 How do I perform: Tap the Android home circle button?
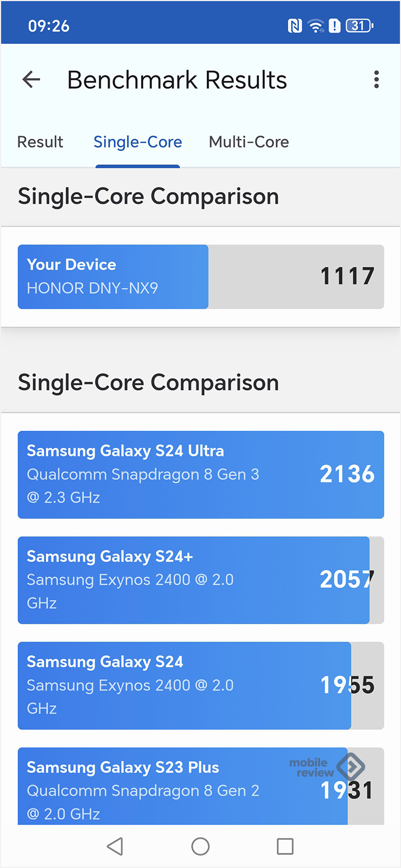click(x=200, y=846)
